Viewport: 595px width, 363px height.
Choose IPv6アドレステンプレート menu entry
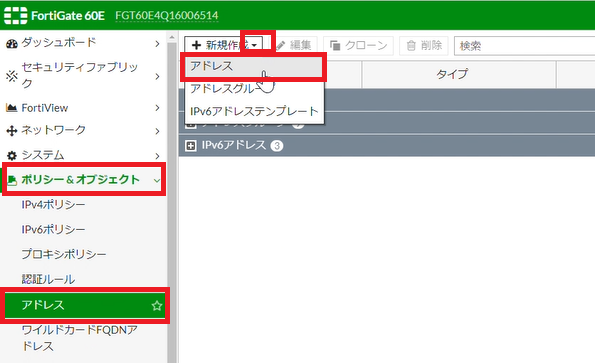(x=254, y=111)
